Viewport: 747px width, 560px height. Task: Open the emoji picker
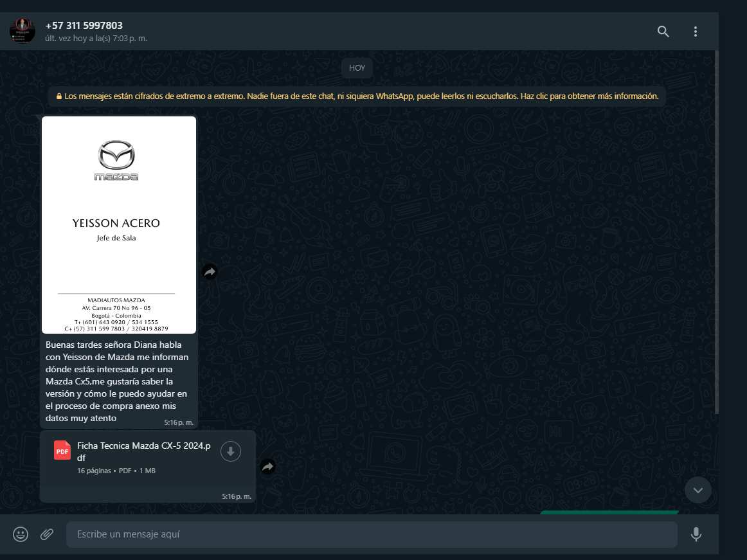(x=21, y=534)
